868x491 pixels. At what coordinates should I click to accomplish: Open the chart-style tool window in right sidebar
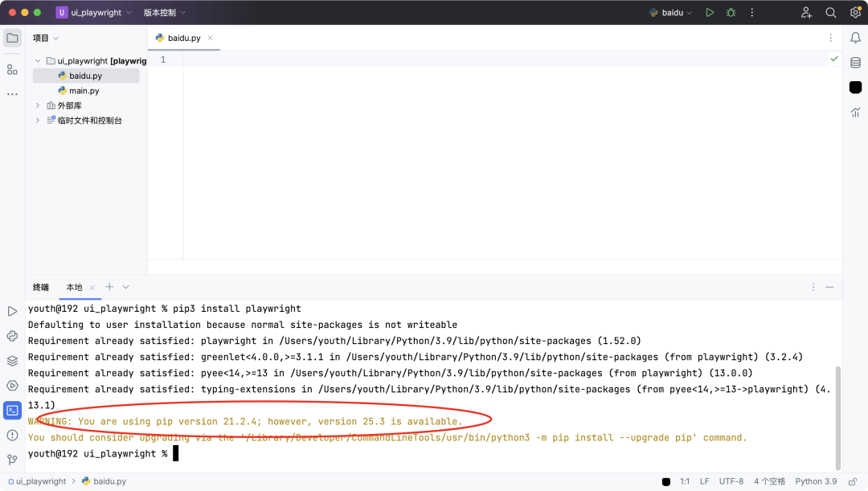pyautogui.click(x=855, y=113)
